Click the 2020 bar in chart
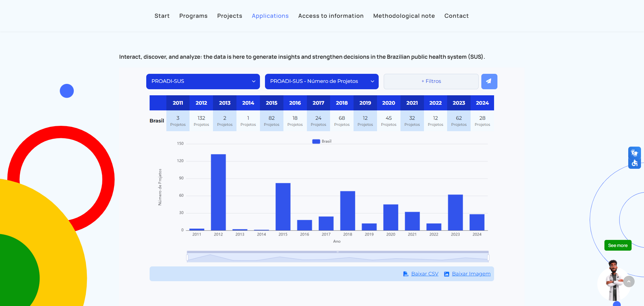Image resolution: width=644 pixels, height=306 pixels. point(391,217)
